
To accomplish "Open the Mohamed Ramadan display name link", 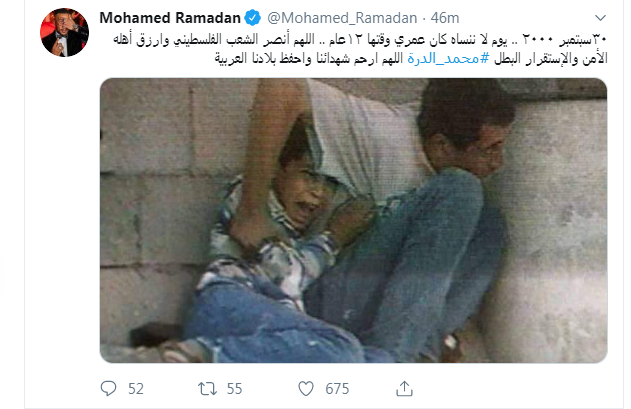I will point(170,18).
